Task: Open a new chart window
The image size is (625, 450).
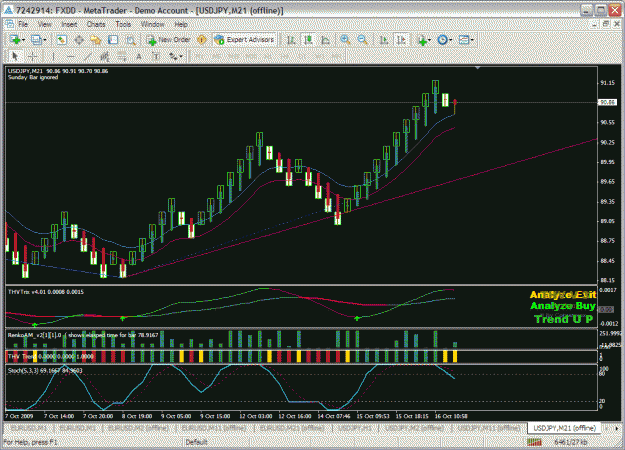Action: (x=17, y=40)
